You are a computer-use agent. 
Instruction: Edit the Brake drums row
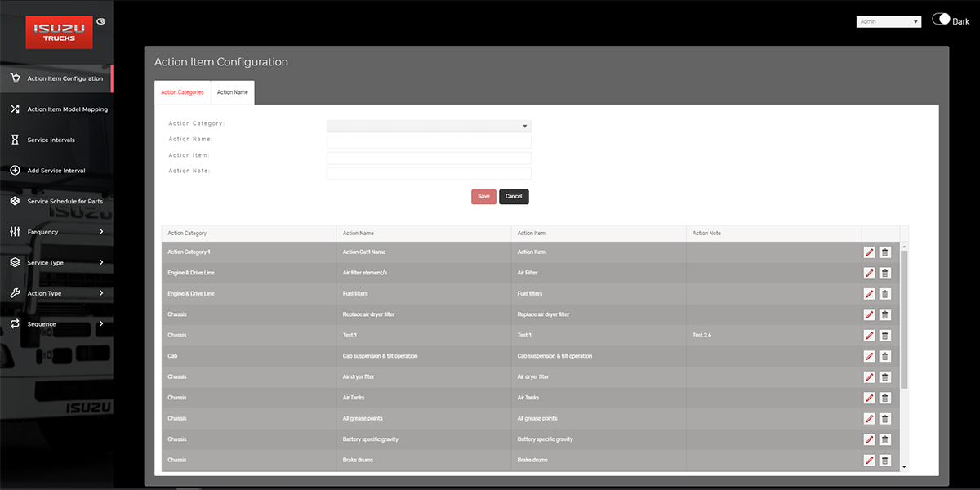(869, 461)
